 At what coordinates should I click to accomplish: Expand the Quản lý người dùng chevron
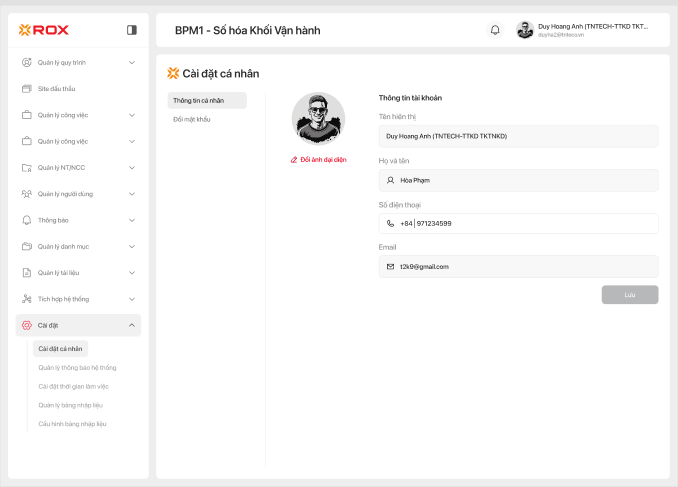(132, 194)
